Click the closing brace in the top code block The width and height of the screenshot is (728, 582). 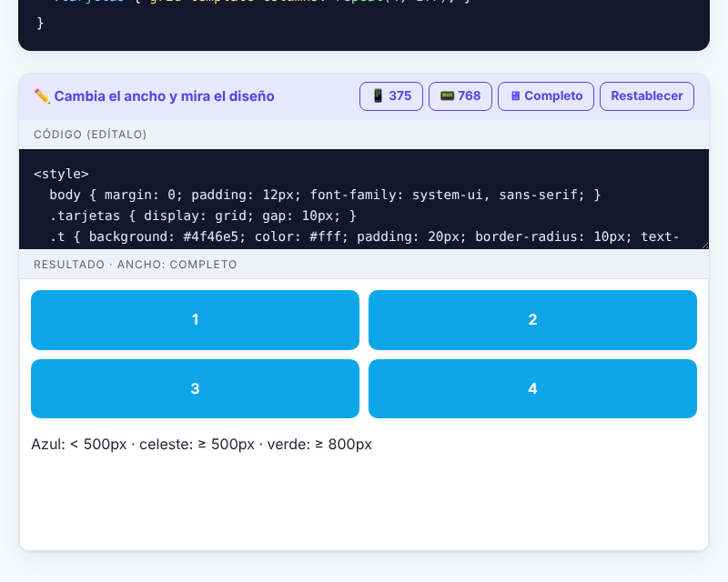click(x=40, y=23)
